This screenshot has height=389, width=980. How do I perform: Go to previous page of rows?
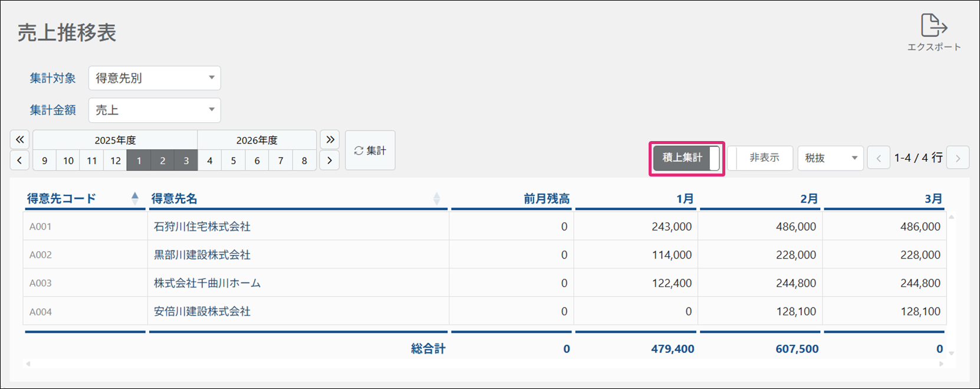pyautogui.click(x=878, y=158)
